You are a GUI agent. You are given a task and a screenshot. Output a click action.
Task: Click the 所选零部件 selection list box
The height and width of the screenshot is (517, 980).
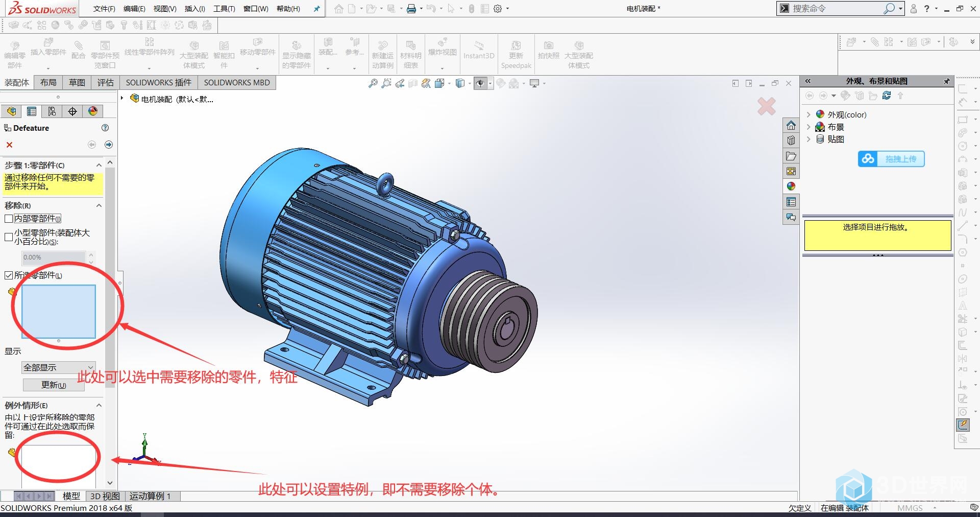59,312
